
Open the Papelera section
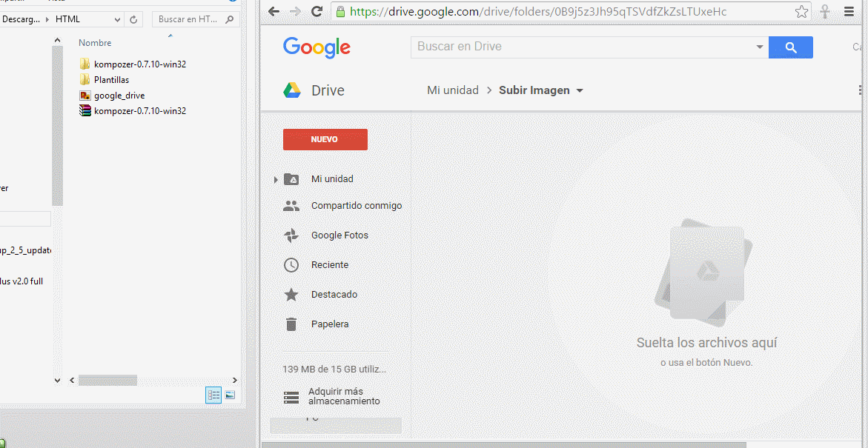point(330,324)
